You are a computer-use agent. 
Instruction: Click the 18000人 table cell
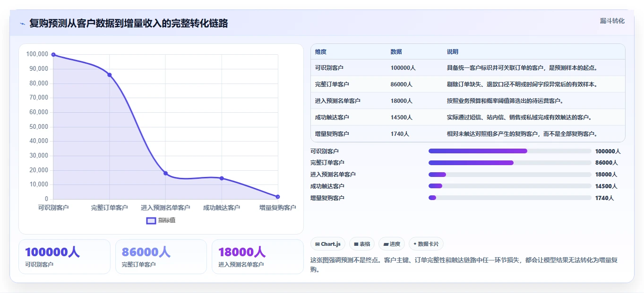[402, 101]
